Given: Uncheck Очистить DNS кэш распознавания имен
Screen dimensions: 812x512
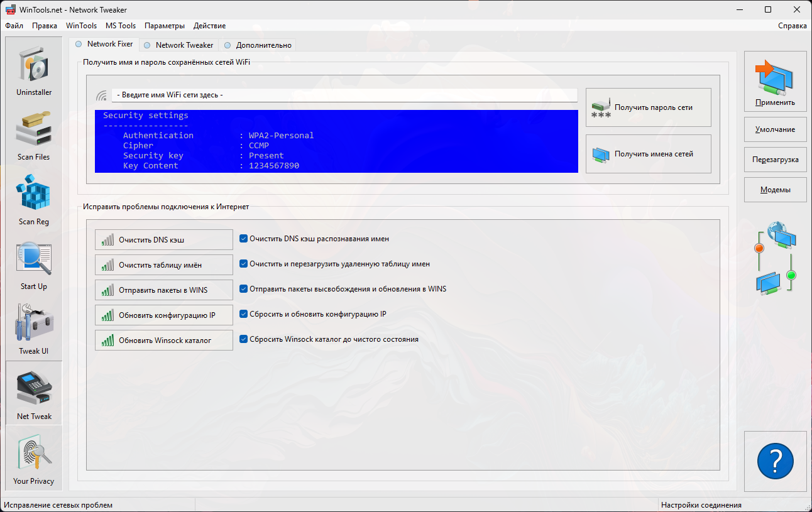Looking at the screenshot, I should pos(244,239).
